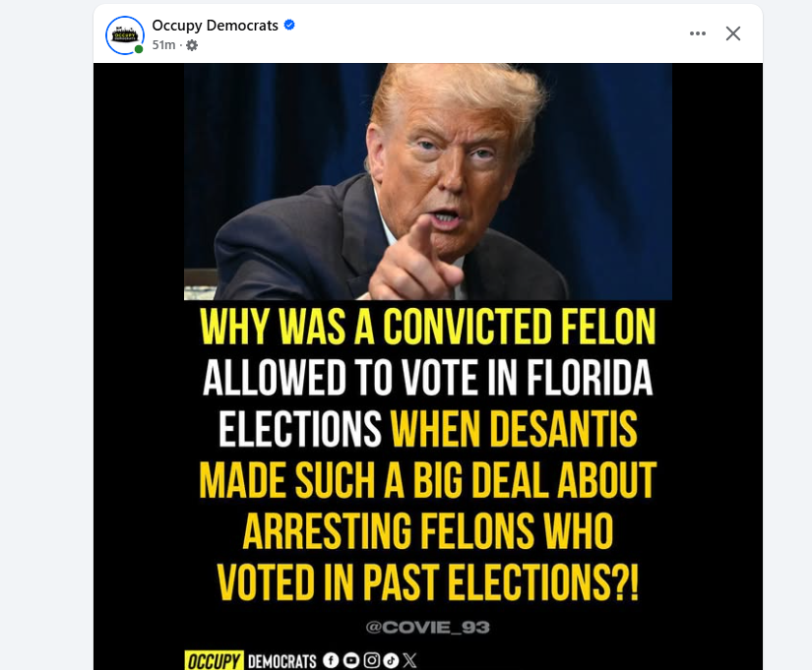Click the post audience gear icon
This screenshot has height=670, width=812.
click(192, 45)
